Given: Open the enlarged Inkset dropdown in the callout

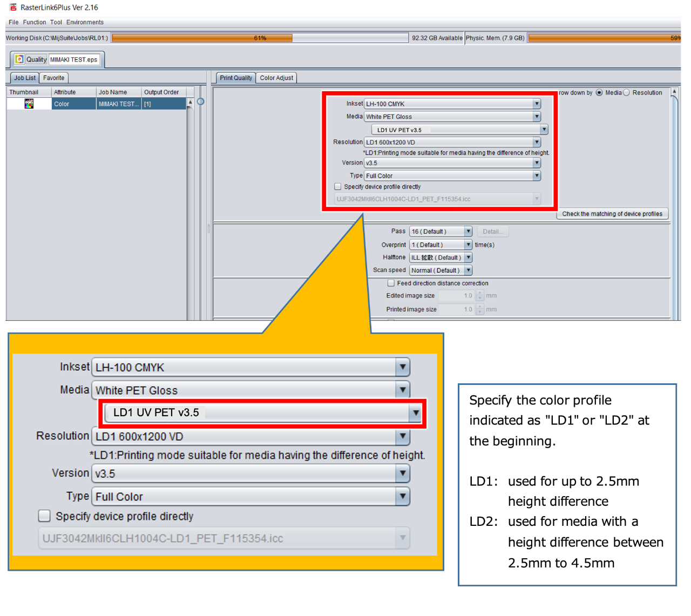Looking at the screenshot, I should click(251, 367).
